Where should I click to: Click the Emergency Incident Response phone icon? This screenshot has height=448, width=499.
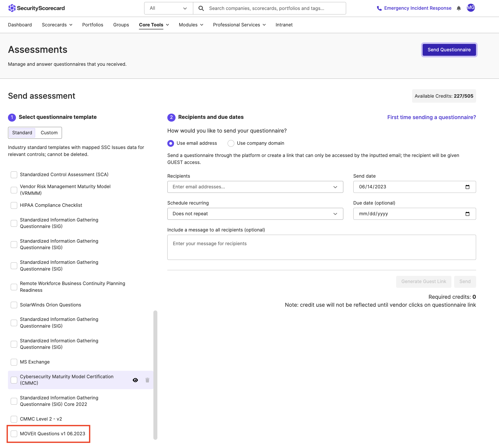coord(379,8)
